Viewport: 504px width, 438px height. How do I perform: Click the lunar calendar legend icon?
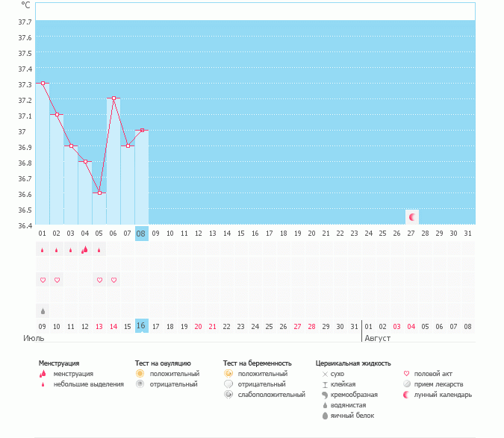pos(407,394)
